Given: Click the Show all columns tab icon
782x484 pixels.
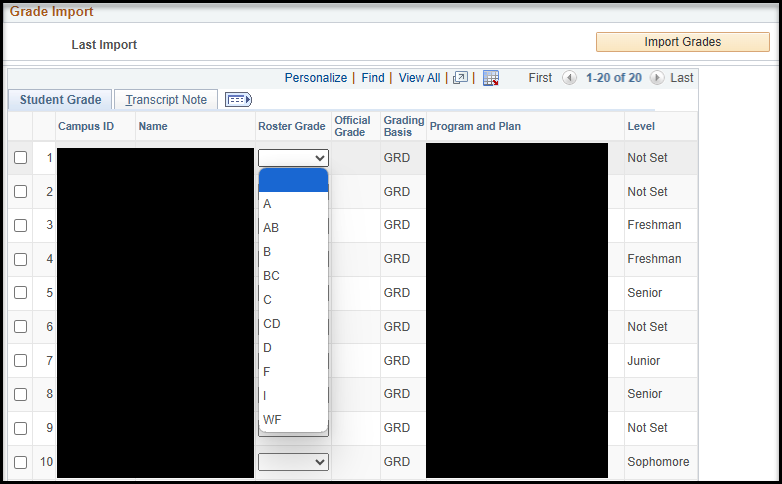Looking at the screenshot, I should click(x=238, y=100).
